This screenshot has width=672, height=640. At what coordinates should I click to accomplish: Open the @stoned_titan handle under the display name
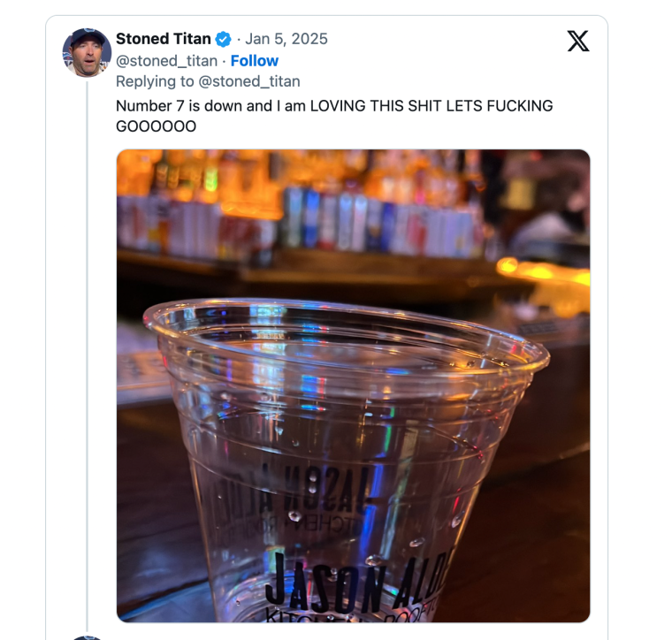[166, 61]
